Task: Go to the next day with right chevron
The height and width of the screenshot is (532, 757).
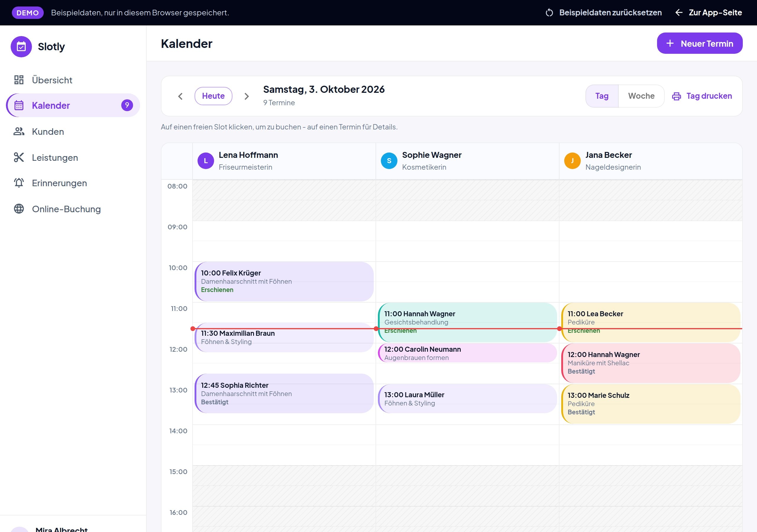Action: pos(246,96)
